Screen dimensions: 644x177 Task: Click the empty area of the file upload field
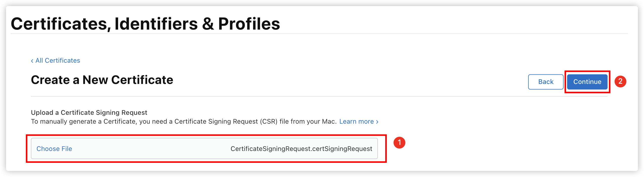(151, 149)
